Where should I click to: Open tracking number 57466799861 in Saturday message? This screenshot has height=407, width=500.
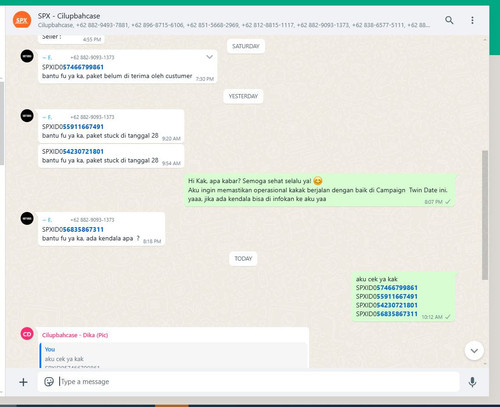click(x=83, y=67)
